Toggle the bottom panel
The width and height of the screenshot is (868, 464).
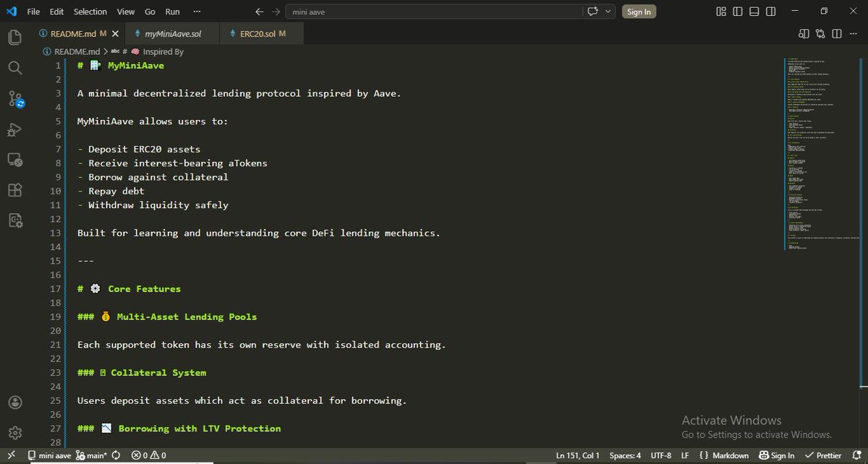pos(753,12)
